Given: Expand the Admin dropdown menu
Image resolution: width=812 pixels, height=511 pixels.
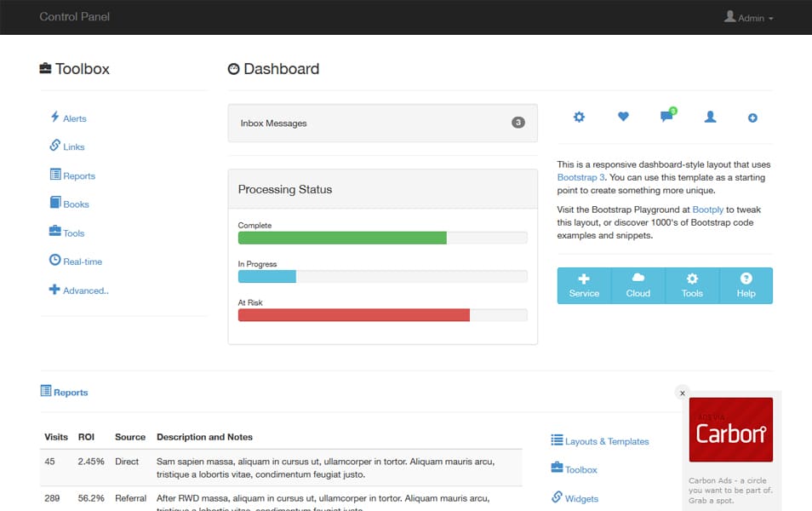Looking at the screenshot, I should pos(750,17).
